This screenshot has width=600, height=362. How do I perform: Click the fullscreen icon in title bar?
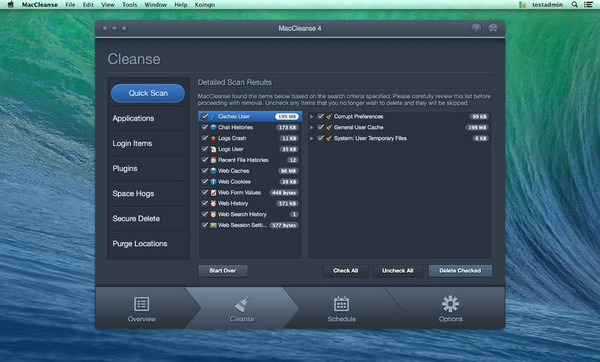point(493,28)
